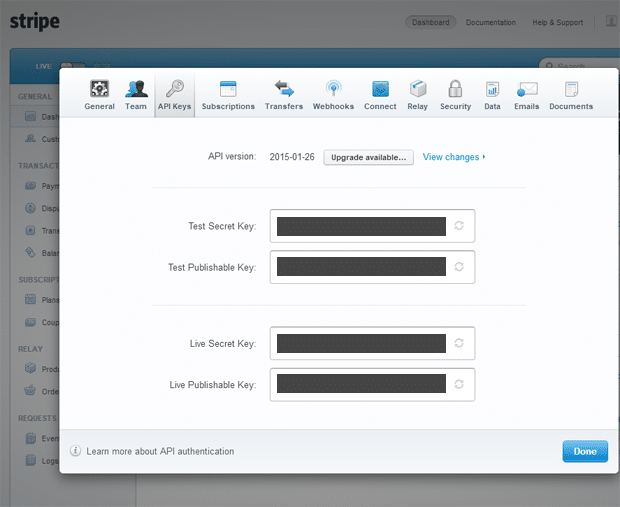Roll the Test Publishable Key refresh icon

[459, 267]
